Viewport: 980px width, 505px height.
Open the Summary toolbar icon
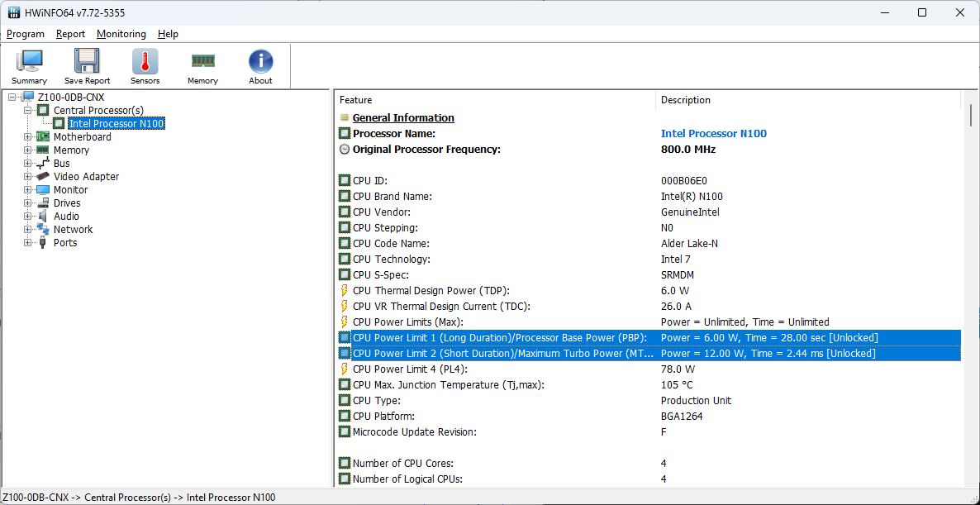[29, 61]
